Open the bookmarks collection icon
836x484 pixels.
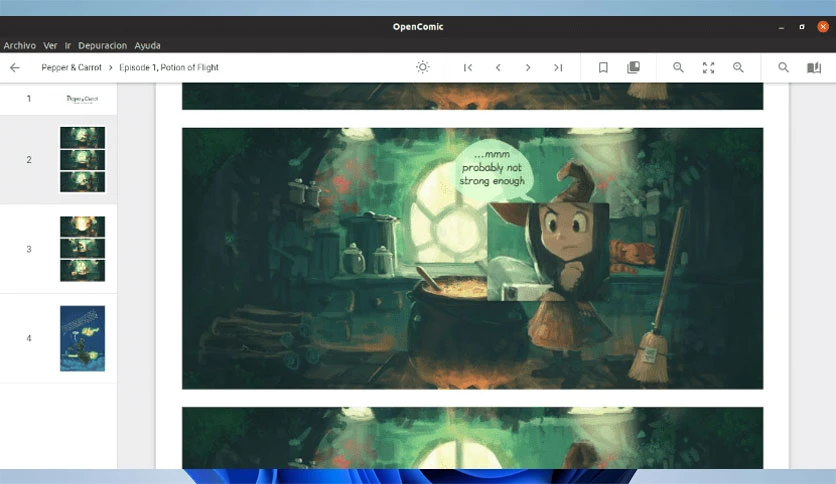point(633,67)
